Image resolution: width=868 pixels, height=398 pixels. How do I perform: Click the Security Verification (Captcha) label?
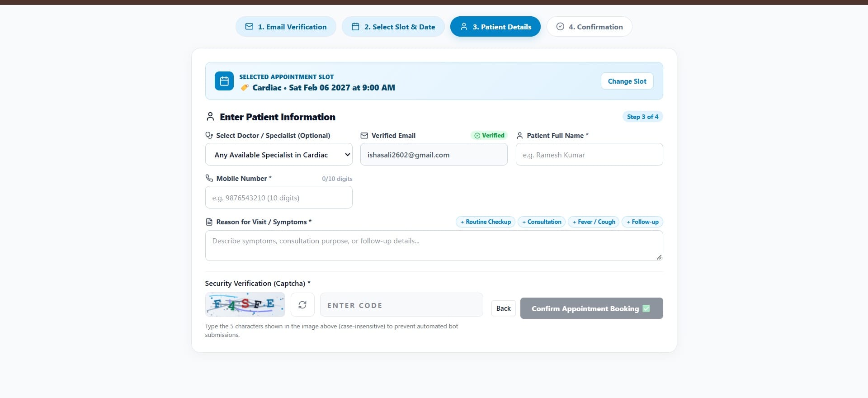pos(258,284)
